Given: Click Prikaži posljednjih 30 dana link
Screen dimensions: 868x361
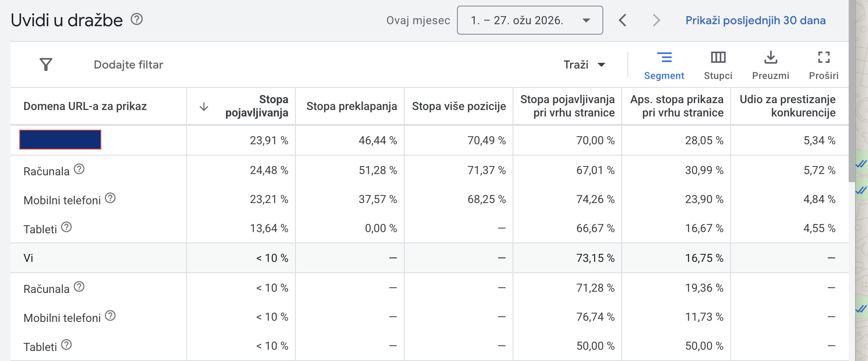Looking at the screenshot, I should pyautogui.click(x=755, y=21).
